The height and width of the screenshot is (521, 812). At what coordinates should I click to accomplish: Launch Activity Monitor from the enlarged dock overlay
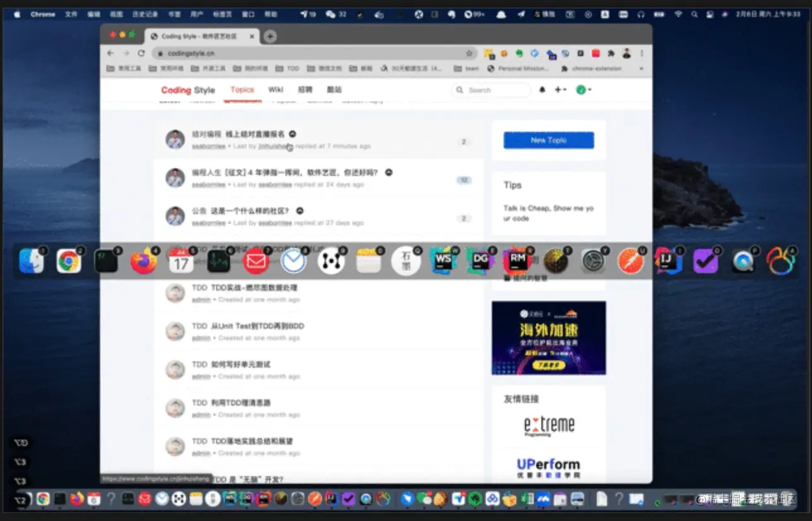(x=219, y=261)
